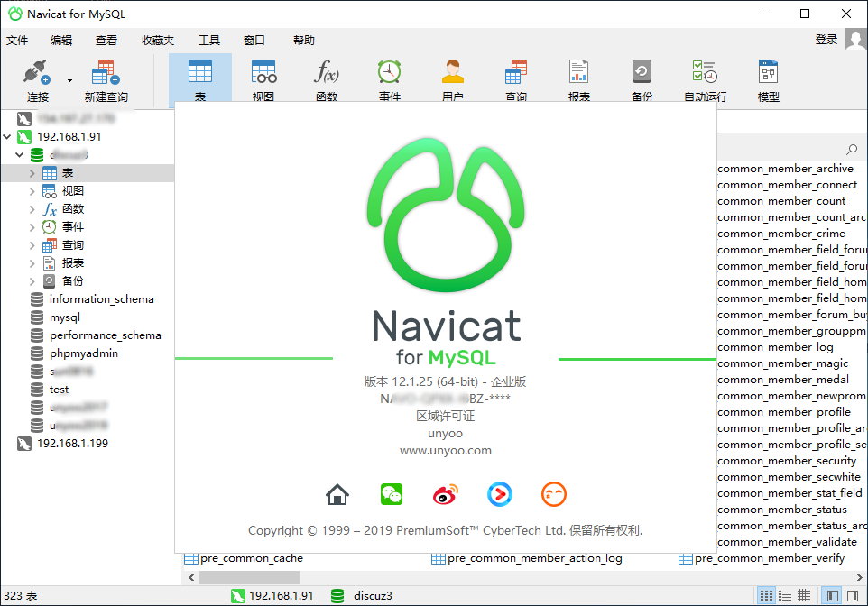Expand the 事件 node in the tree
Viewport: 868px width, 606px height.
click(32, 227)
